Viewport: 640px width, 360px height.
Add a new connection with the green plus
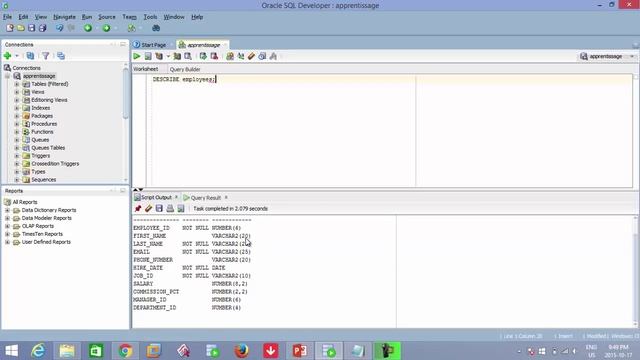(7, 56)
